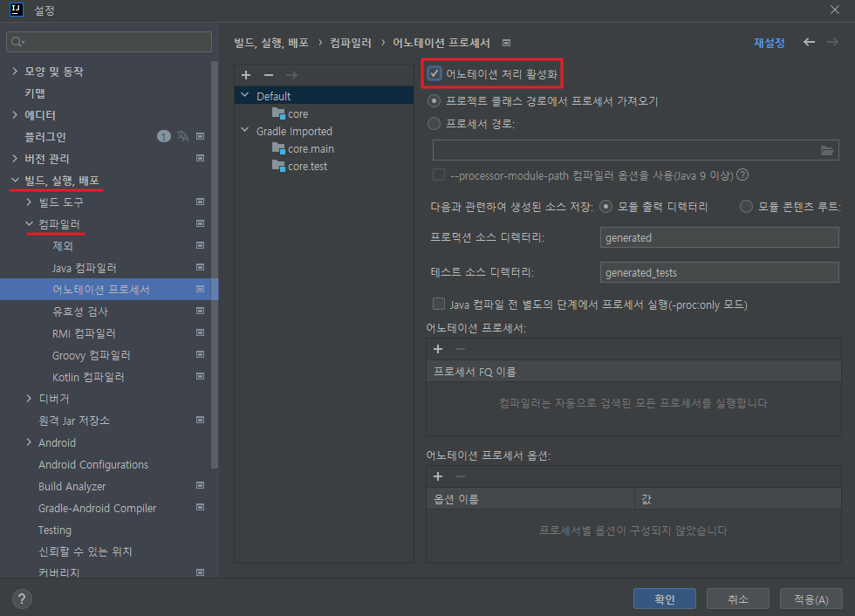Click the forward arrow at top right
855x616 pixels.
click(x=832, y=43)
